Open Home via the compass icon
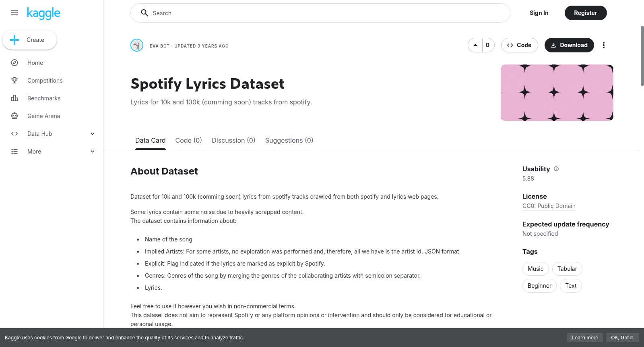This screenshot has width=644, height=347. (14, 63)
